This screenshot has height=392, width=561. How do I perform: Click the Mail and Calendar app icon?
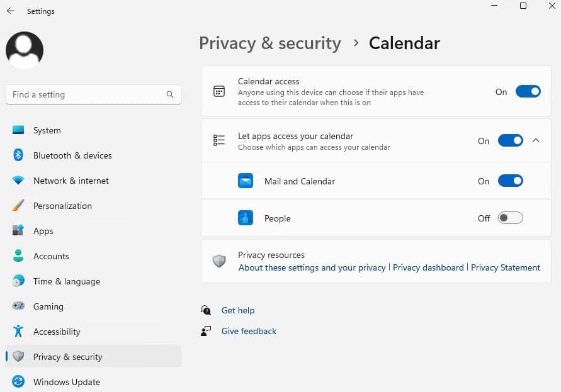tap(246, 181)
